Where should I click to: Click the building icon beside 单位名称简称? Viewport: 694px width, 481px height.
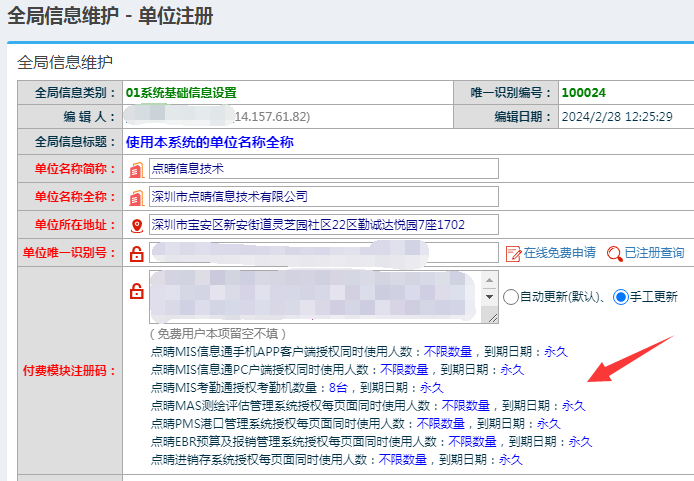(137, 168)
